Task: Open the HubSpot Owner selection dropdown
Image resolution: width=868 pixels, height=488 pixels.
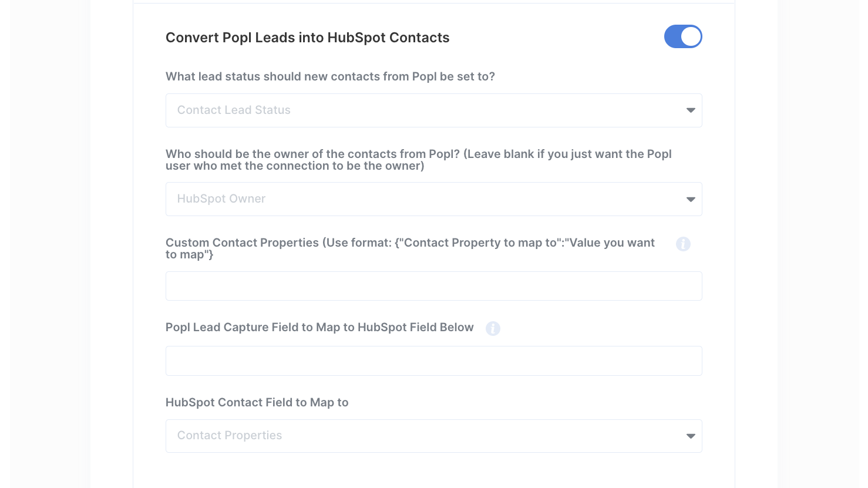Action: pos(433,199)
